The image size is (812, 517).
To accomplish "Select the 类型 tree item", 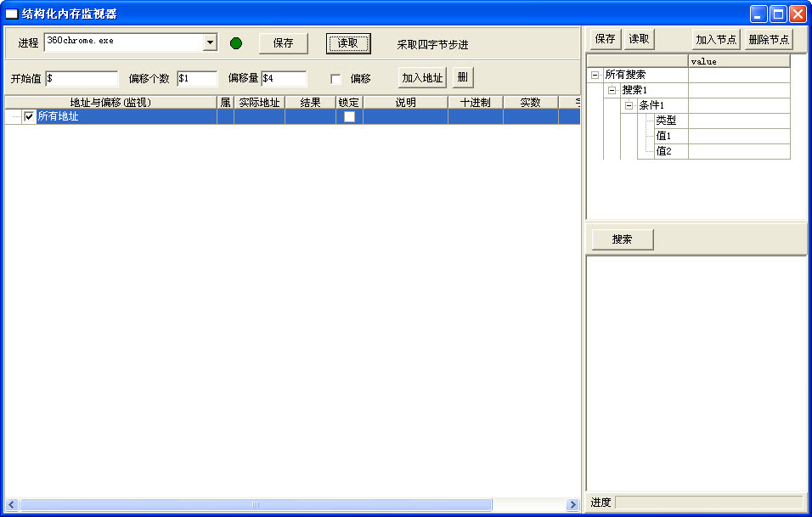I will (666, 121).
